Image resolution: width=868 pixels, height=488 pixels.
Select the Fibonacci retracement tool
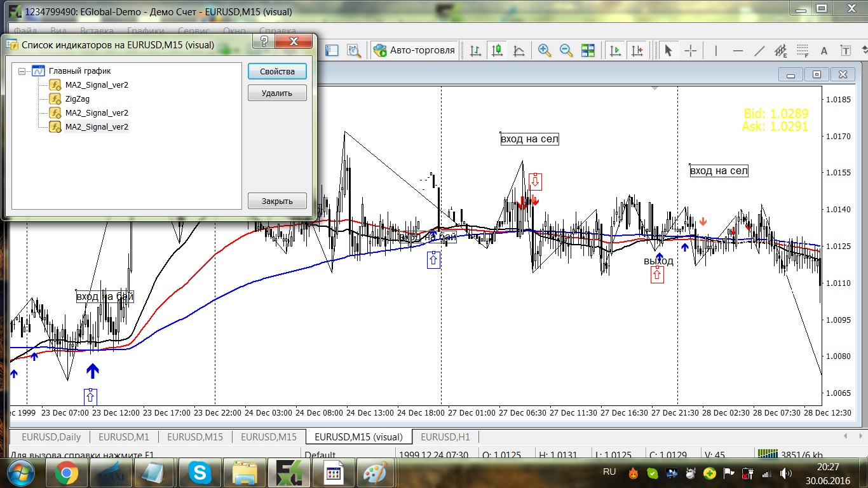pyautogui.click(x=803, y=51)
